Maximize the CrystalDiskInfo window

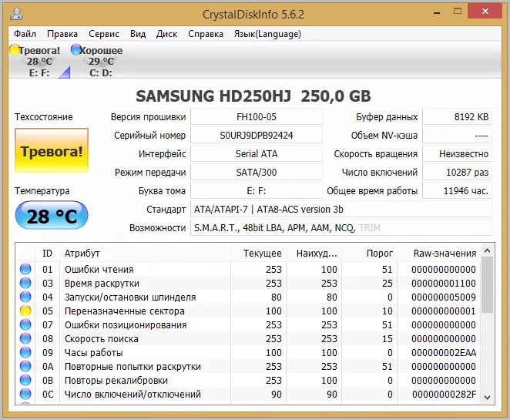[458, 12]
